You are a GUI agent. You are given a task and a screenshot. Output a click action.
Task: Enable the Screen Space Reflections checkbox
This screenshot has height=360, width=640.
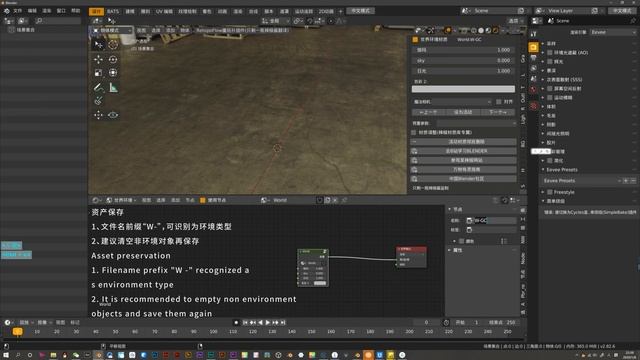click(x=550, y=89)
